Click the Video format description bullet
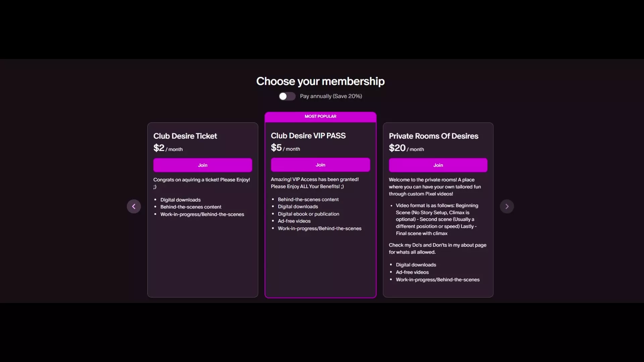Viewport: 644px width, 362px height. pyautogui.click(x=437, y=219)
